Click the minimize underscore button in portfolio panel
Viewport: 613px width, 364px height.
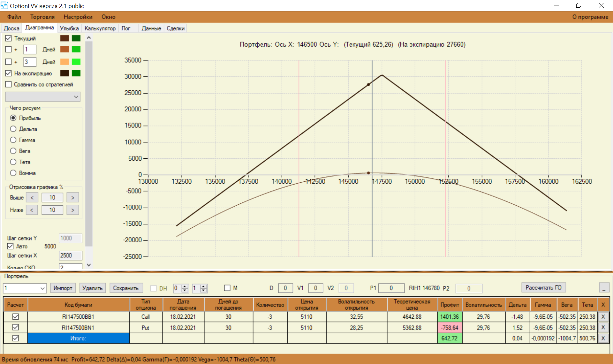click(x=604, y=288)
